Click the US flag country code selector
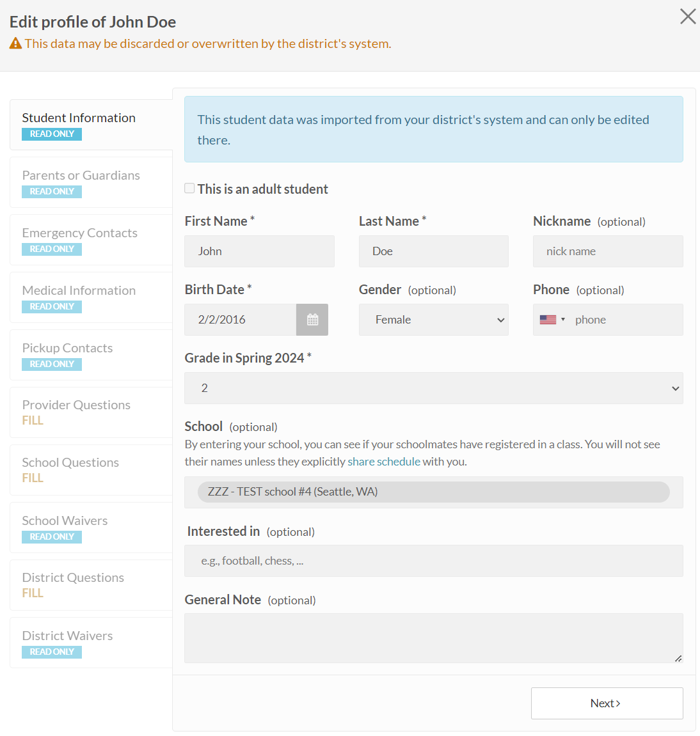This screenshot has width=700, height=736. [x=548, y=320]
